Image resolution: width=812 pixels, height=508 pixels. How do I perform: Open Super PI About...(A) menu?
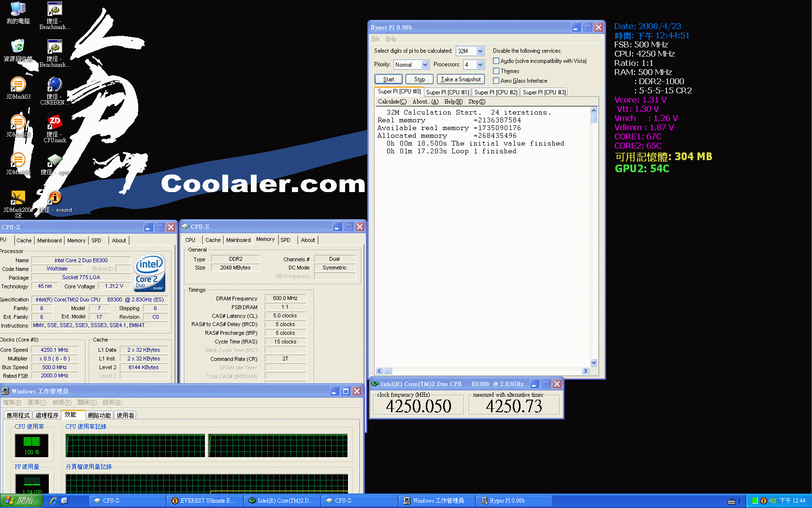pos(425,102)
